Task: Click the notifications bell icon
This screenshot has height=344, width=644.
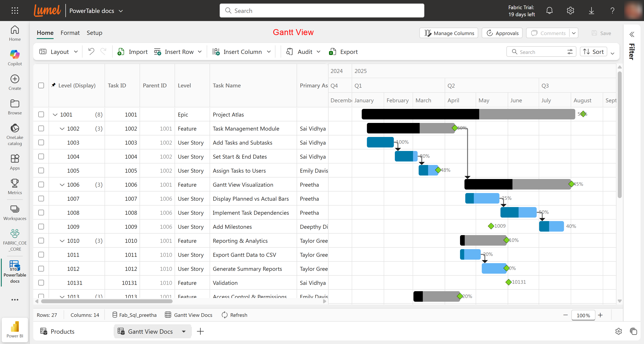Action: pyautogui.click(x=549, y=11)
